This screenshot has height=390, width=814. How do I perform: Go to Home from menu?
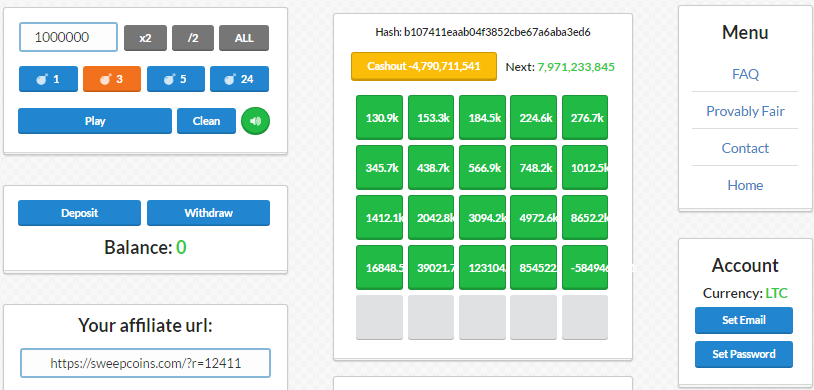[745, 185]
